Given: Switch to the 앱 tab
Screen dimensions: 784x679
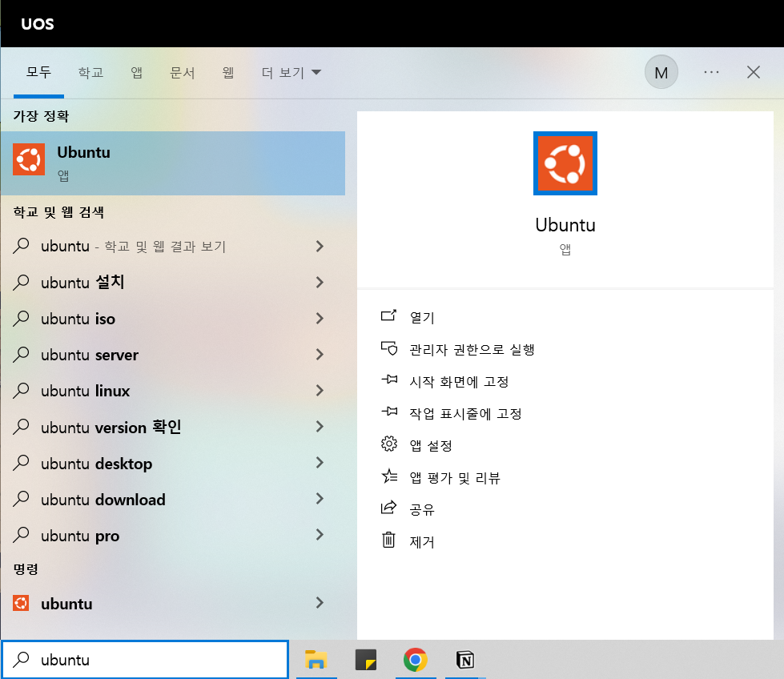Looking at the screenshot, I should coord(136,73).
